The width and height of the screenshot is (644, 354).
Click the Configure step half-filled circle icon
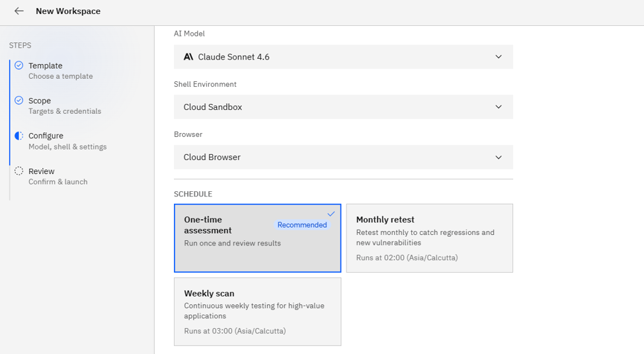pyautogui.click(x=19, y=136)
